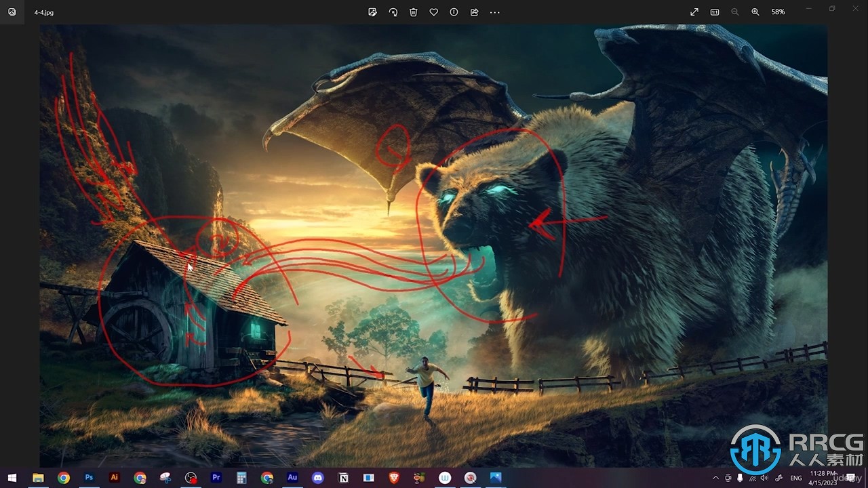Open the Edit image tool
Screen dimensions: 868x488
click(372, 12)
